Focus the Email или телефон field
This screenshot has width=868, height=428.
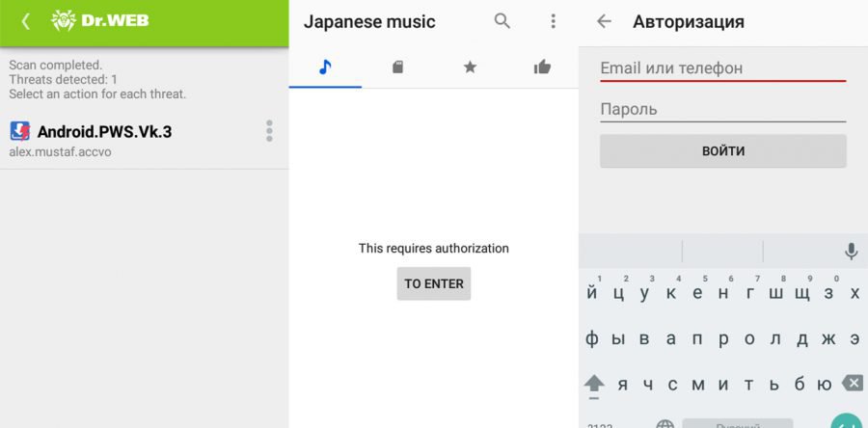[x=723, y=68]
